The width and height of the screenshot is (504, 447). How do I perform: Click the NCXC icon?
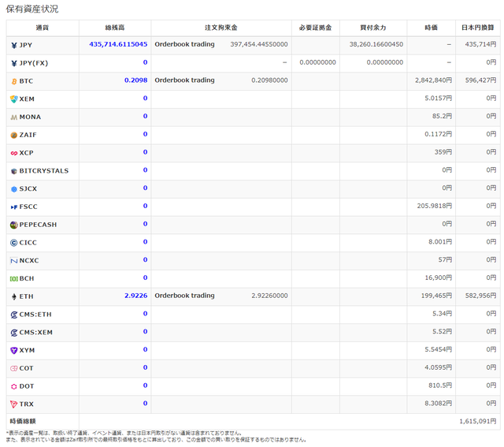click(14, 261)
